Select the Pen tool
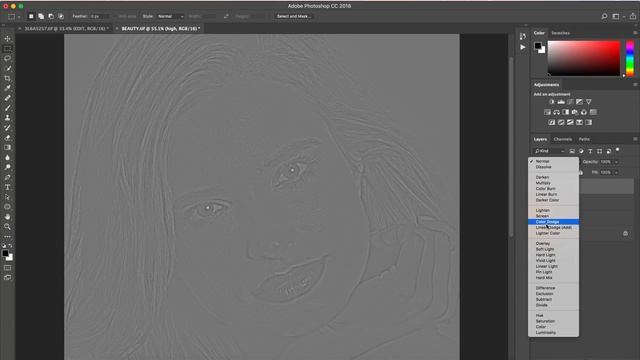This screenshot has height=360, width=640. (x=8, y=177)
